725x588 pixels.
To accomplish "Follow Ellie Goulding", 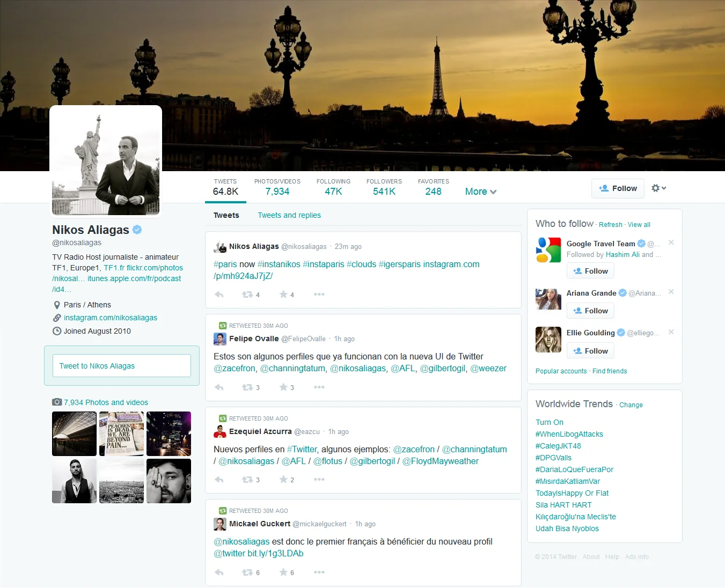I will 590,351.
